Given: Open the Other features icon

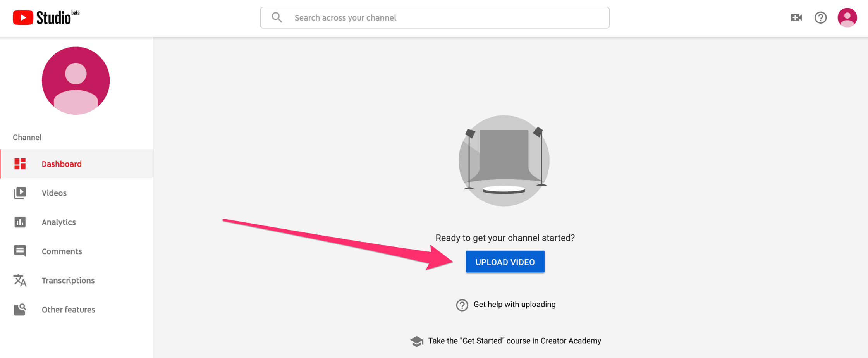Looking at the screenshot, I should tap(20, 309).
